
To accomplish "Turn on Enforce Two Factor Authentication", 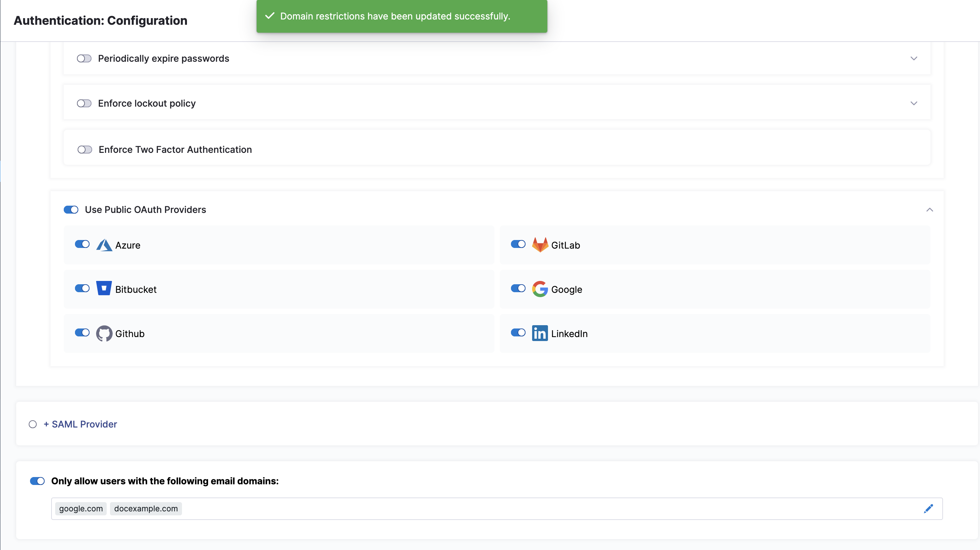I will [x=85, y=150].
